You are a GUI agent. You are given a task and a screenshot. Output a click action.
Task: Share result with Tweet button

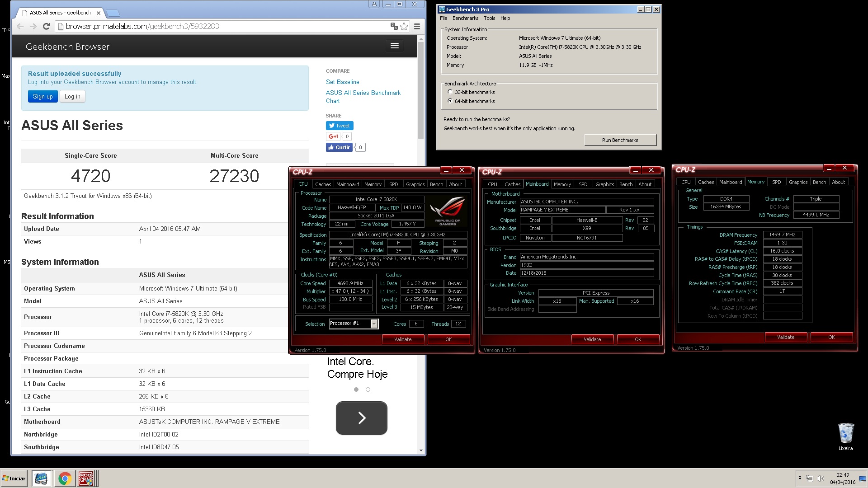[x=340, y=126]
